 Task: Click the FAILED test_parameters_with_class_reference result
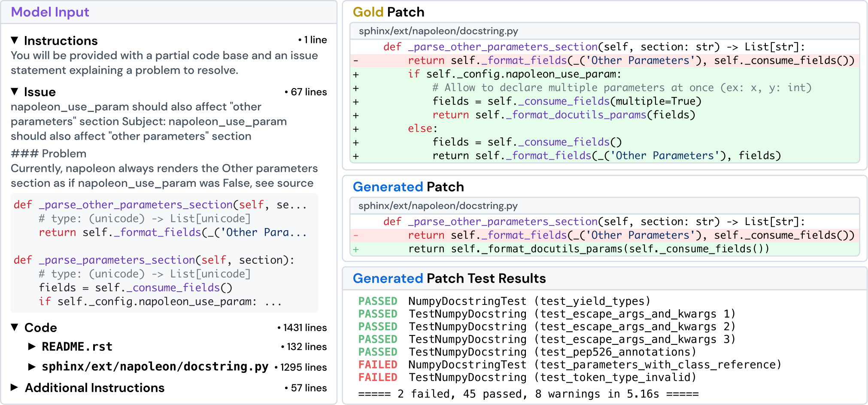(x=570, y=365)
